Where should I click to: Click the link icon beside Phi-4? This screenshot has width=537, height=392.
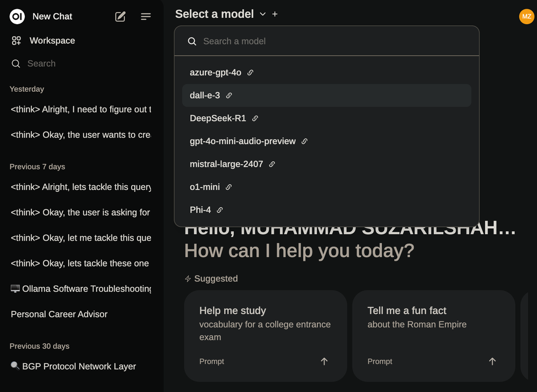[x=220, y=210]
